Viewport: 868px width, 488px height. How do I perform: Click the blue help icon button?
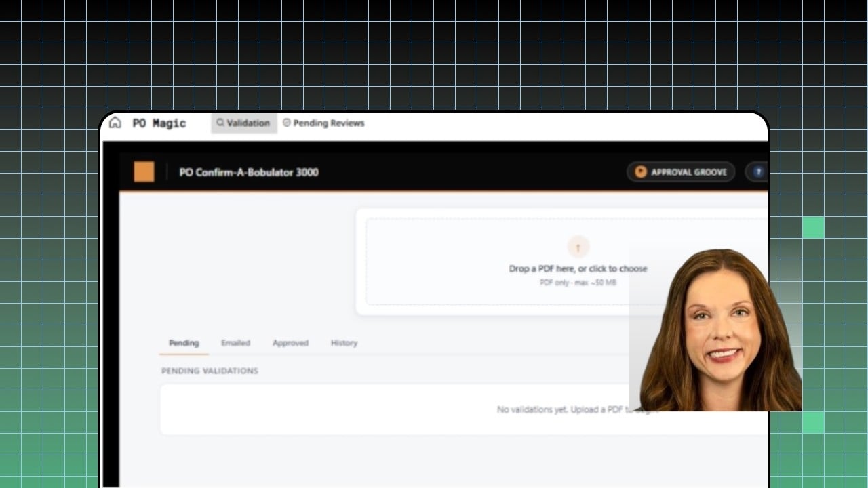757,172
